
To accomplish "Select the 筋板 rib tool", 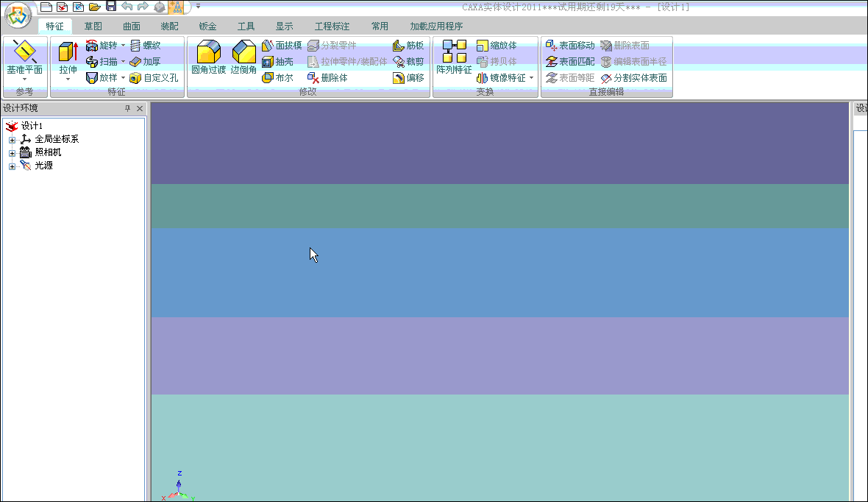I will [408, 45].
